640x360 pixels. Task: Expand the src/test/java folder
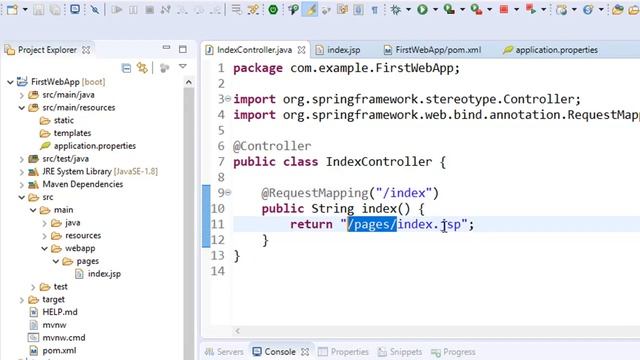(x=22, y=159)
